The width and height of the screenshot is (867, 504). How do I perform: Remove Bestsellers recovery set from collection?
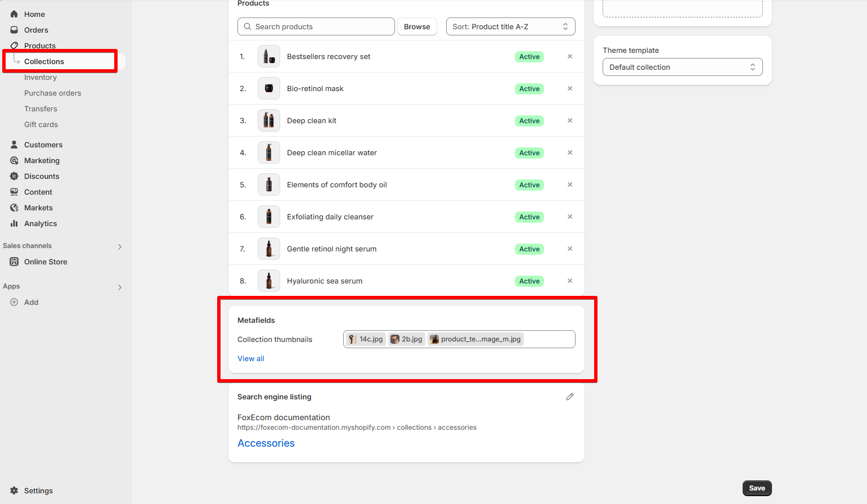(x=570, y=56)
